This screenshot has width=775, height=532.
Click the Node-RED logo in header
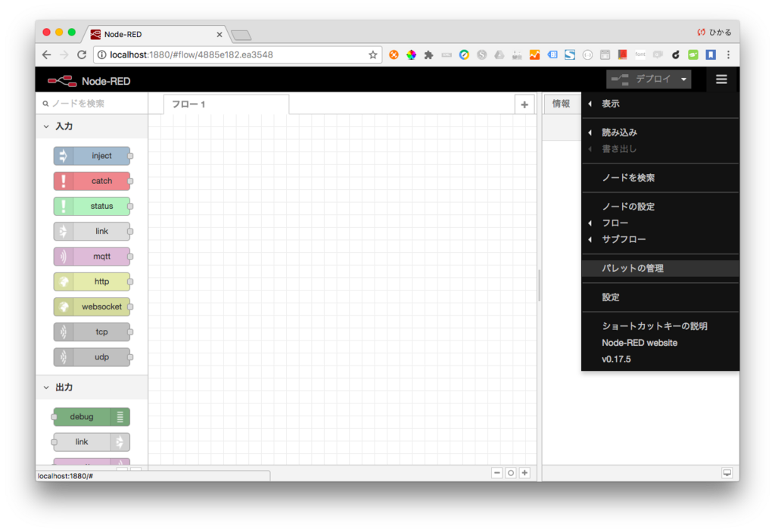89,80
